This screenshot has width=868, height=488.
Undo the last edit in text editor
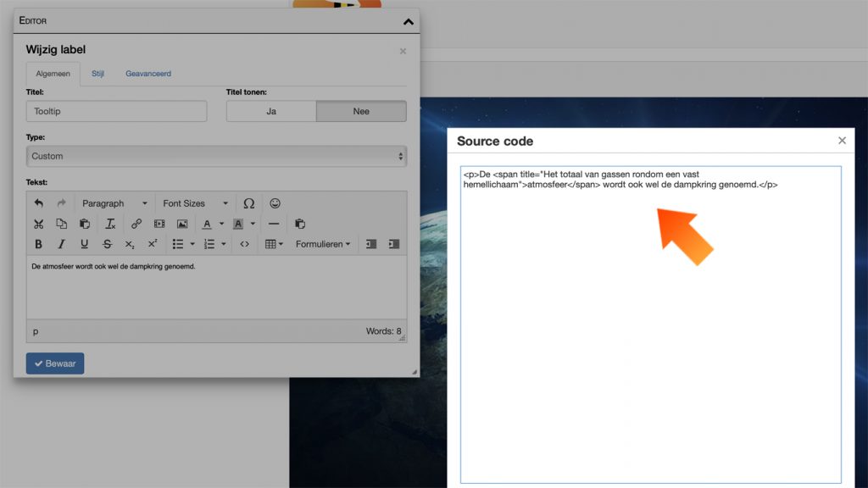(x=39, y=203)
